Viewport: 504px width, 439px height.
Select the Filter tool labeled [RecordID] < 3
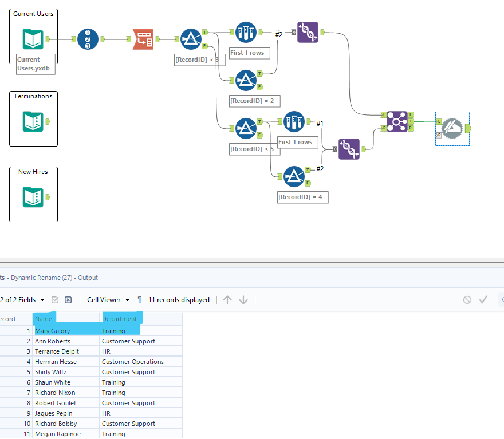tap(191, 39)
